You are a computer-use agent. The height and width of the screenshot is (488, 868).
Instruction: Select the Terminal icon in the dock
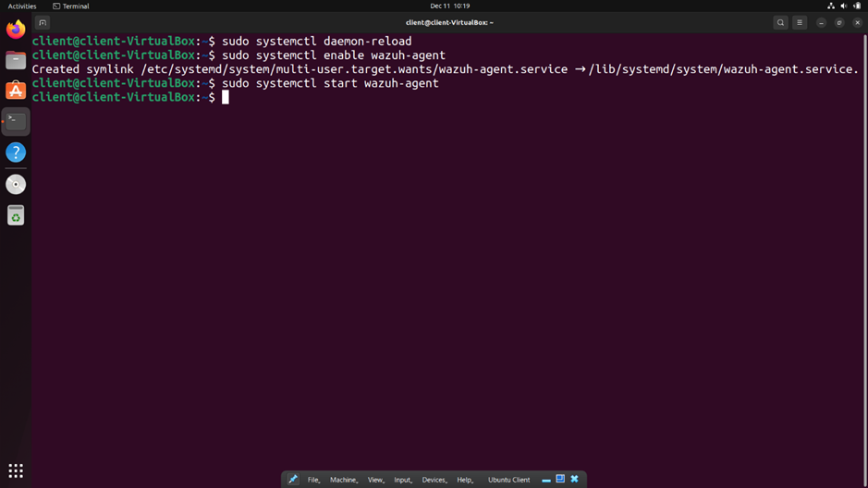[x=16, y=121]
